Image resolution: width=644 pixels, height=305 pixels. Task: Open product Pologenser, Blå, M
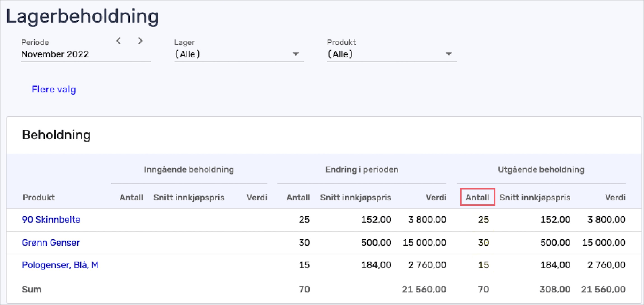[60, 265]
